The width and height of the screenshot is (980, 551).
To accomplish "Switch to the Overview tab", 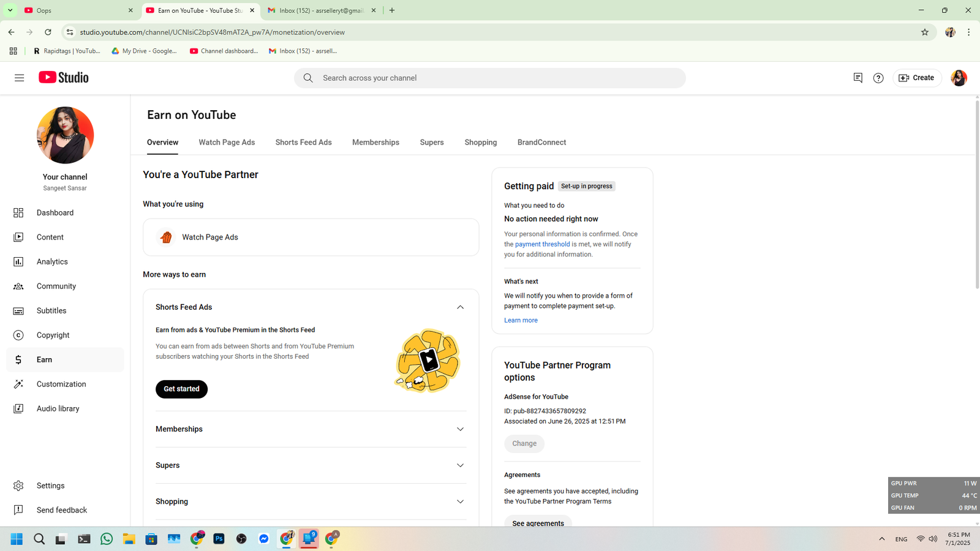I will (x=162, y=142).
